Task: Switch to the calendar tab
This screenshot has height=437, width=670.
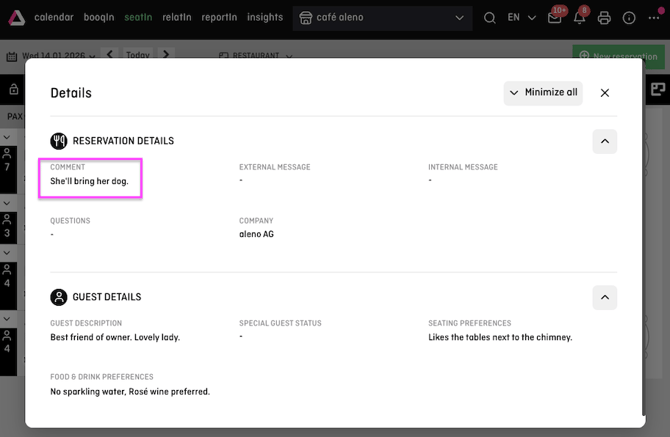Action: click(54, 18)
